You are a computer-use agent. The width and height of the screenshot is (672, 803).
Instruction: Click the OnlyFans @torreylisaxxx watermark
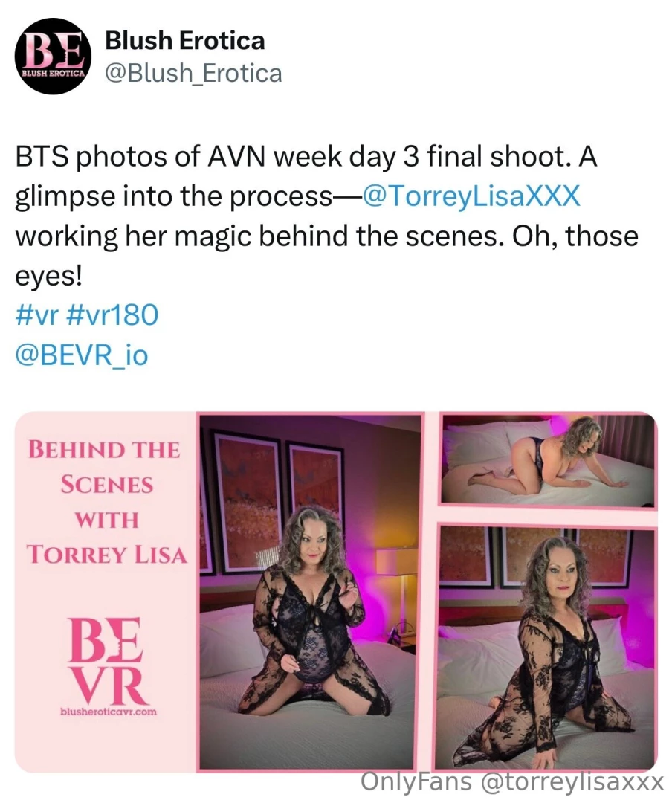coord(512,782)
